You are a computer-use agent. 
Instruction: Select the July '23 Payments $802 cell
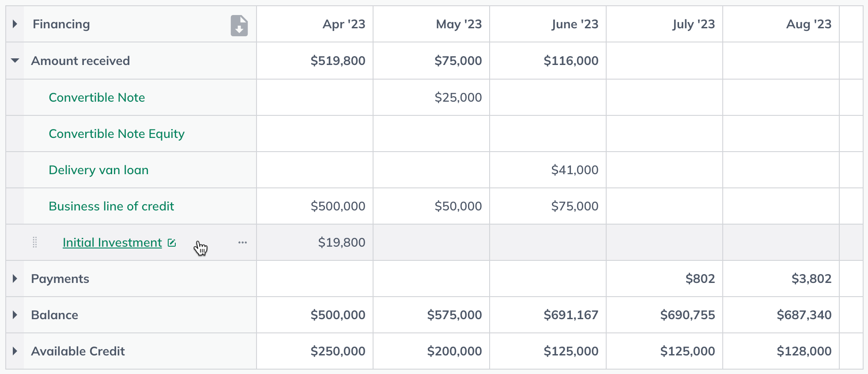click(x=664, y=279)
